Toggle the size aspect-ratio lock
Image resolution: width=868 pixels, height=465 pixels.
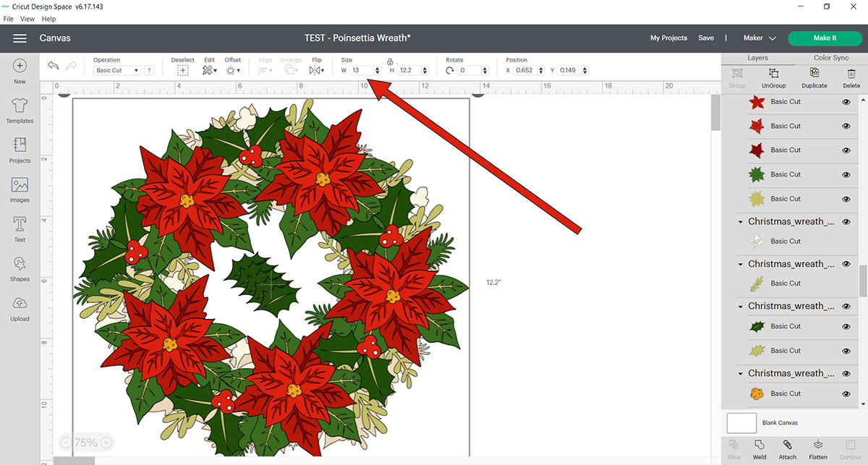tap(390, 62)
